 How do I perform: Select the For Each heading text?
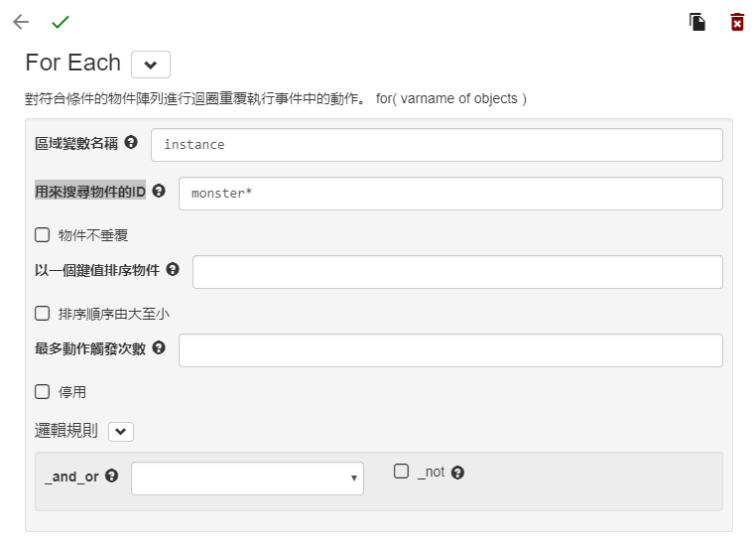(72, 63)
